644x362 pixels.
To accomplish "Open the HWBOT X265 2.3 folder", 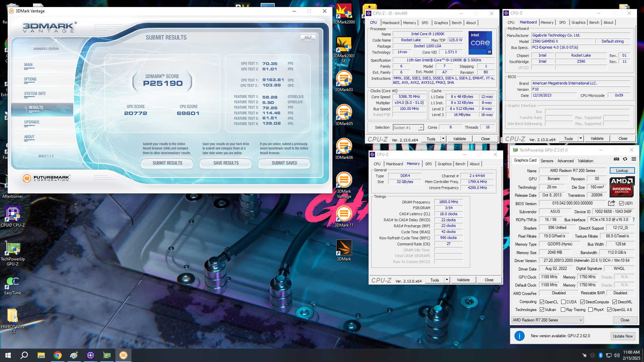I will point(13,320).
